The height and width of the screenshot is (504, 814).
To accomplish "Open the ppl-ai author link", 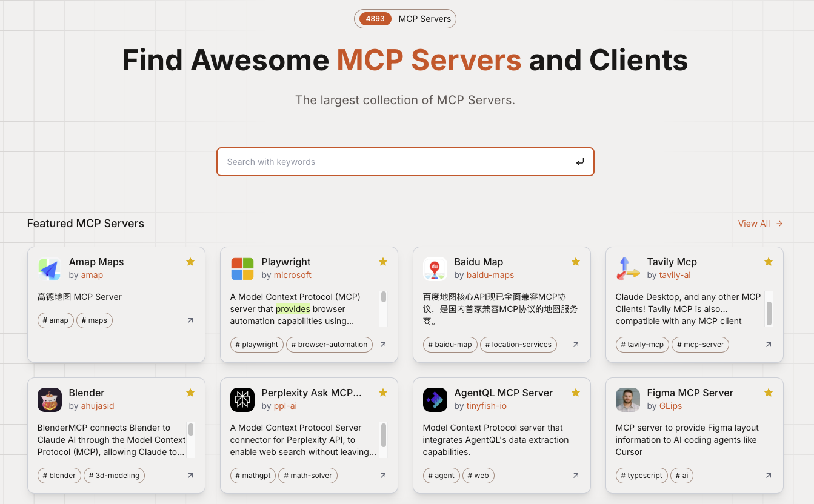I will click(285, 406).
